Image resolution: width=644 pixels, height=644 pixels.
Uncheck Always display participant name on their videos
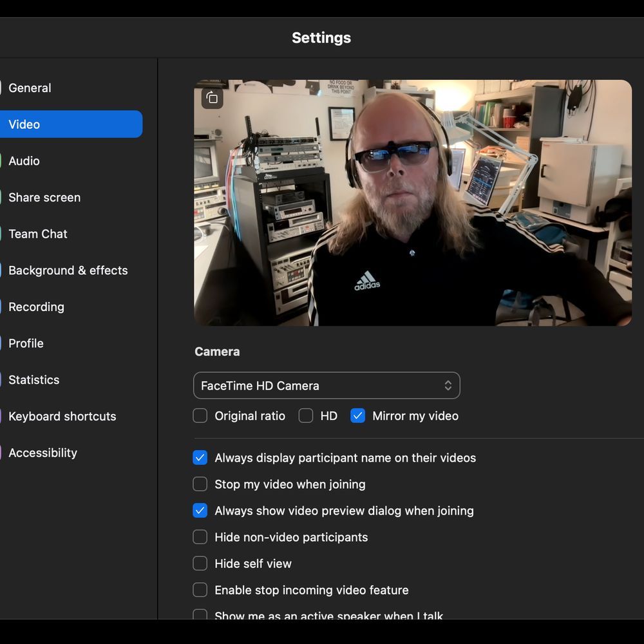click(x=200, y=457)
